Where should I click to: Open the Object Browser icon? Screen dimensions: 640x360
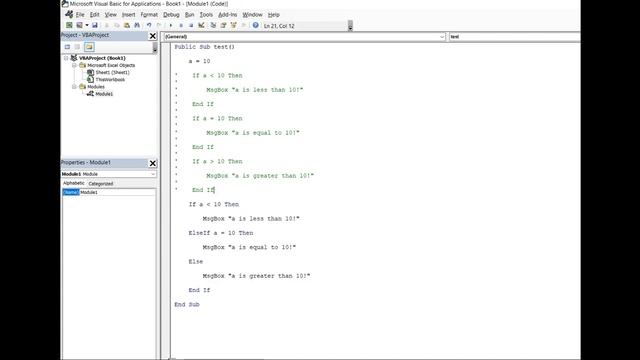[x=233, y=25]
